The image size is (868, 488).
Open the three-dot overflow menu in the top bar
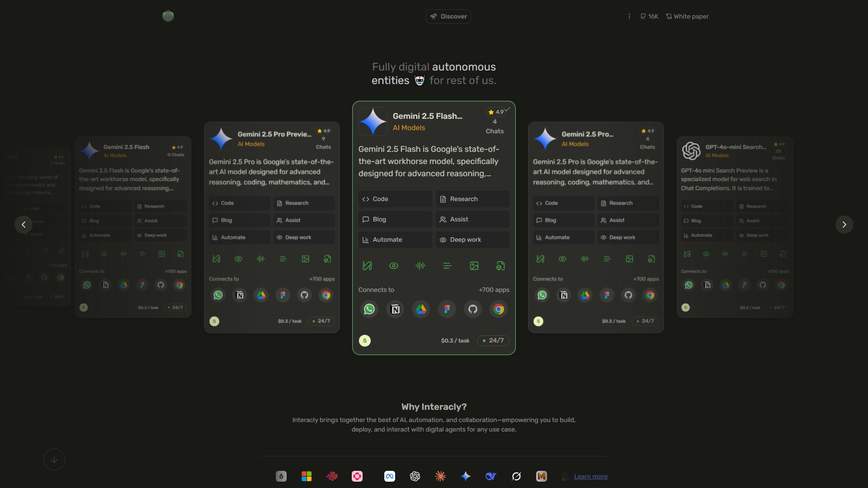coord(629,16)
